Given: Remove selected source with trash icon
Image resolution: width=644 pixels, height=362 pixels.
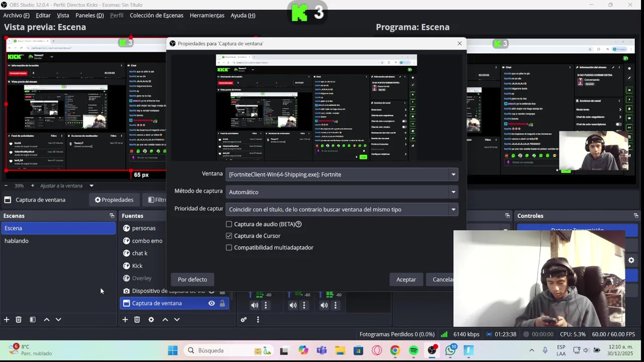Looking at the screenshot, I should click(137, 319).
